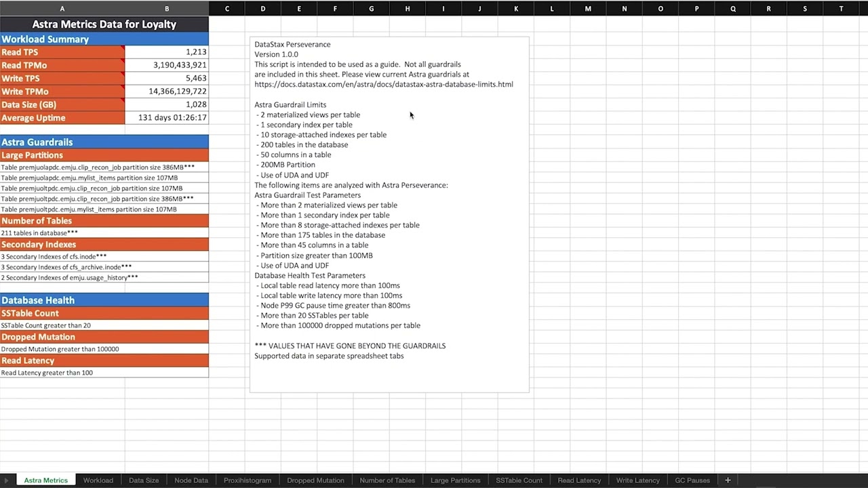Select the Write TPS value 5,463
This screenshot has height=488, width=868.
pos(167,79)
